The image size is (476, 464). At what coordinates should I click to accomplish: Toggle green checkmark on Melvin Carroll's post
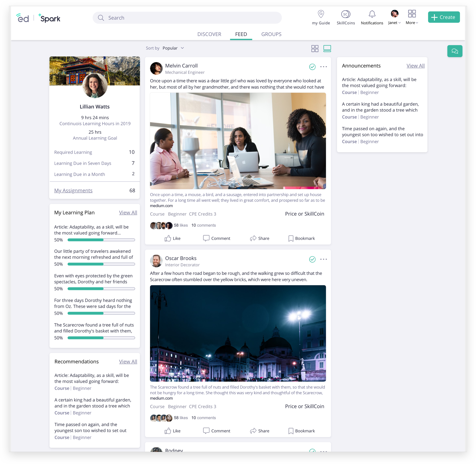pos(312,67)
